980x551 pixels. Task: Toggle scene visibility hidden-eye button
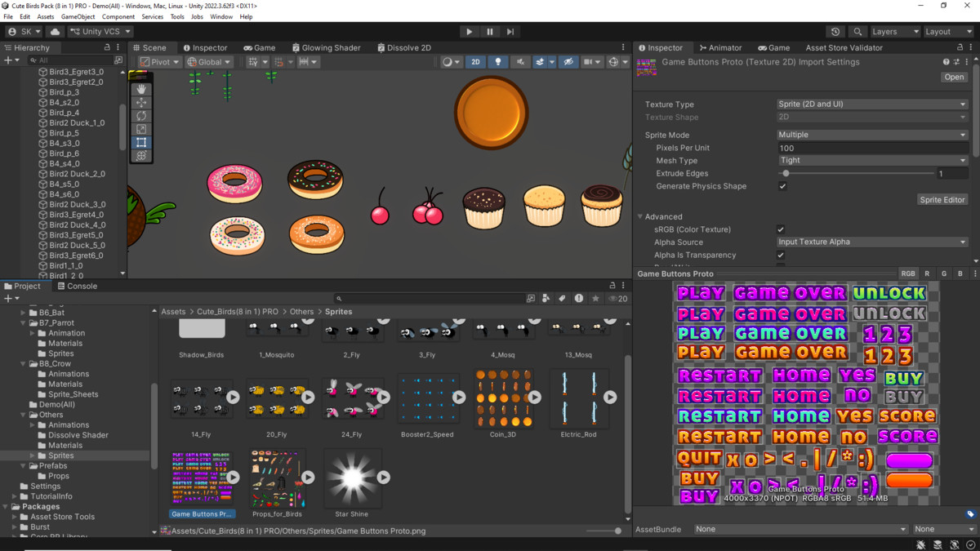[568, 62]
